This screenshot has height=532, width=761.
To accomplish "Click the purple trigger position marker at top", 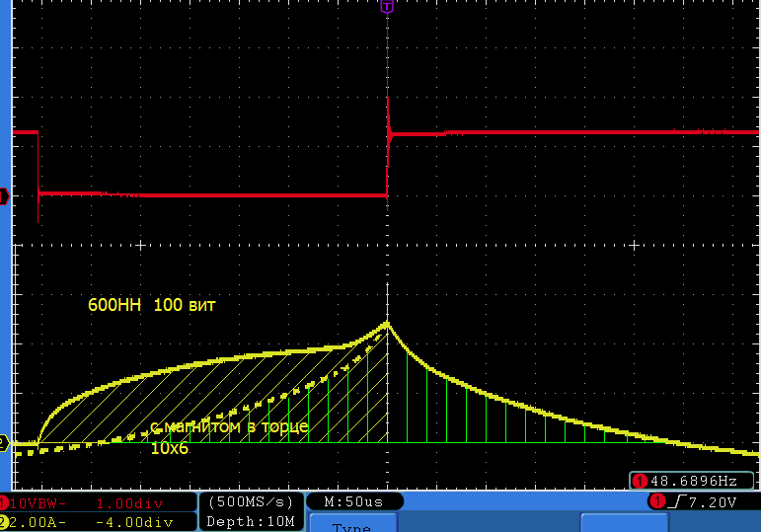I will [387, 6].
